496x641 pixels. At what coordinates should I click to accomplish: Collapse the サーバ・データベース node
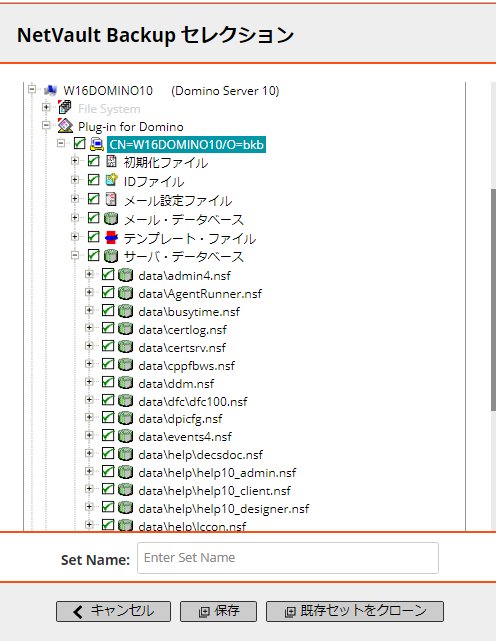tap(75, 255)
